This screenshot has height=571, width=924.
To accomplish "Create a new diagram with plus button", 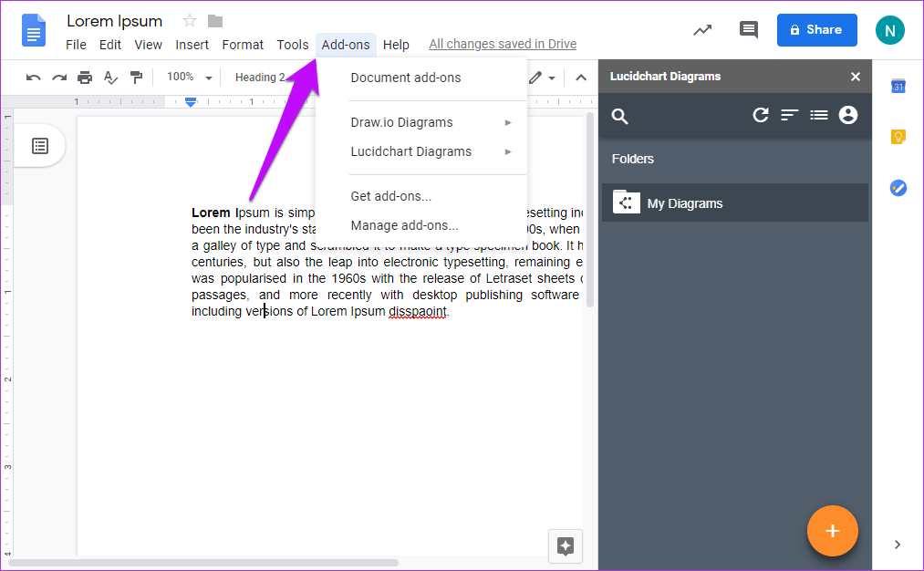I will (x=832, y=531).
